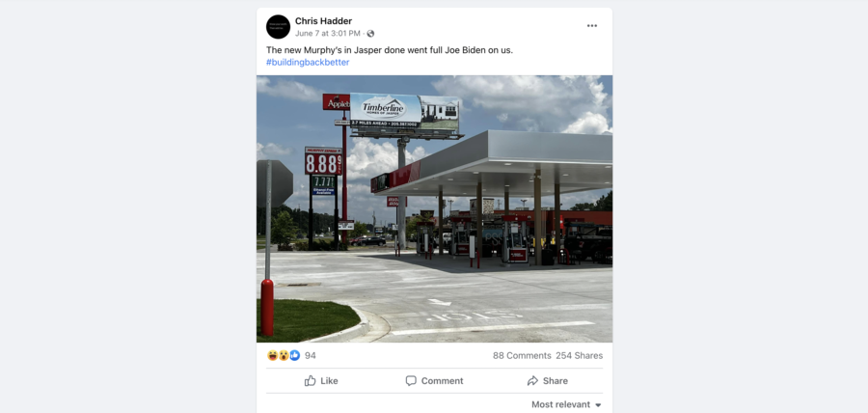Click the share arrow icon
Image resolution: width=868 pixels, height=413 pixels.
532,381
